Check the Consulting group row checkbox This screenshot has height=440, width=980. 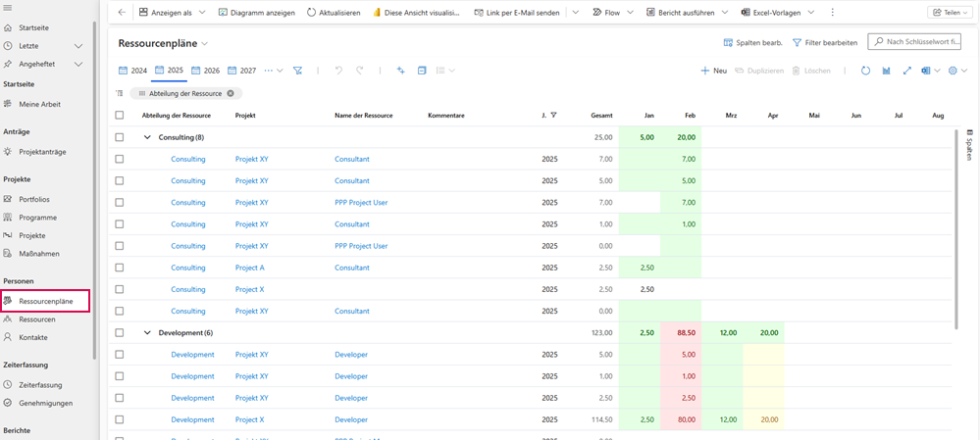pos(120,137)
